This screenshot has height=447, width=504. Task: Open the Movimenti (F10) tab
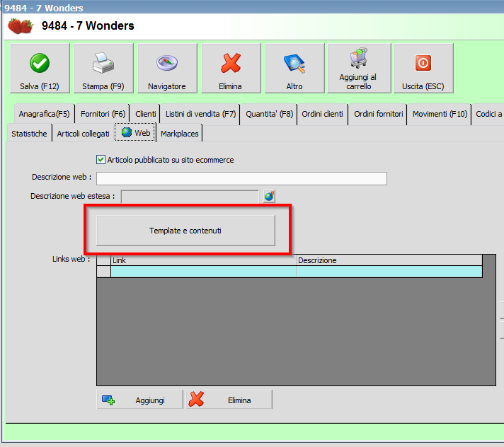(440, 114)
